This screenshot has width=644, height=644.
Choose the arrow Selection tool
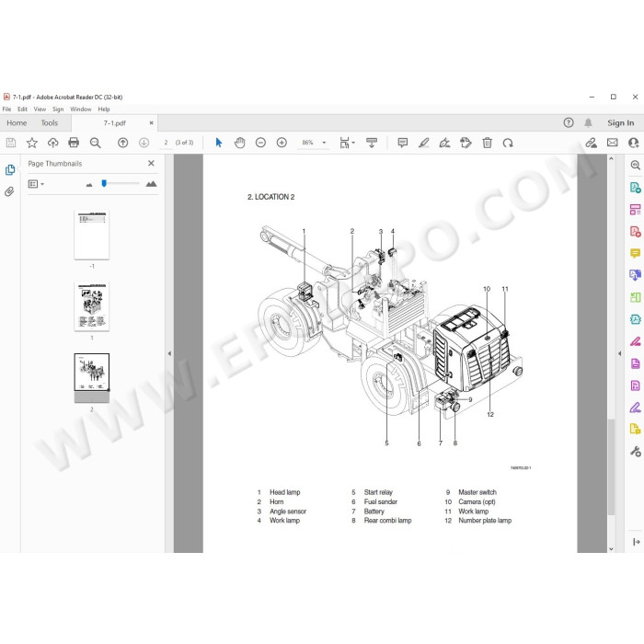coord(219,143)
